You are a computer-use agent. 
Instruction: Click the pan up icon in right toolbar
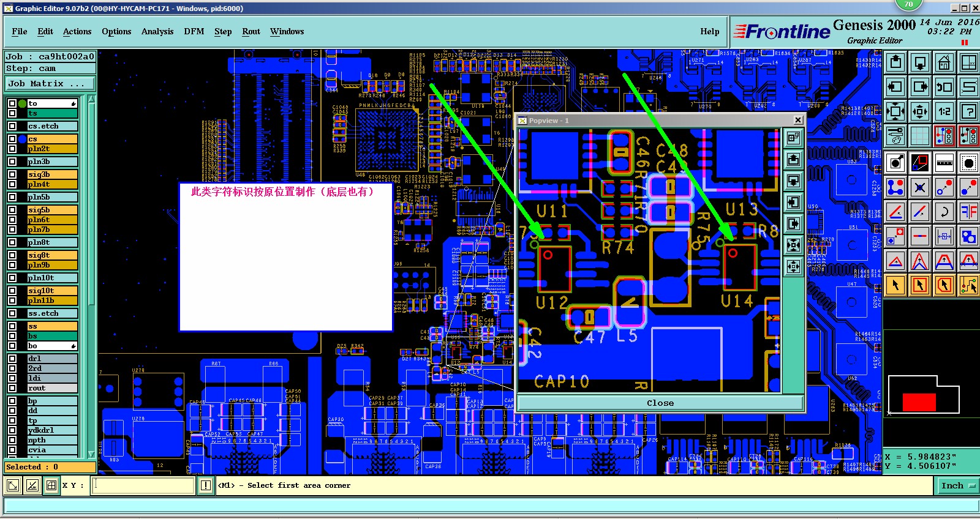[895, 62]
